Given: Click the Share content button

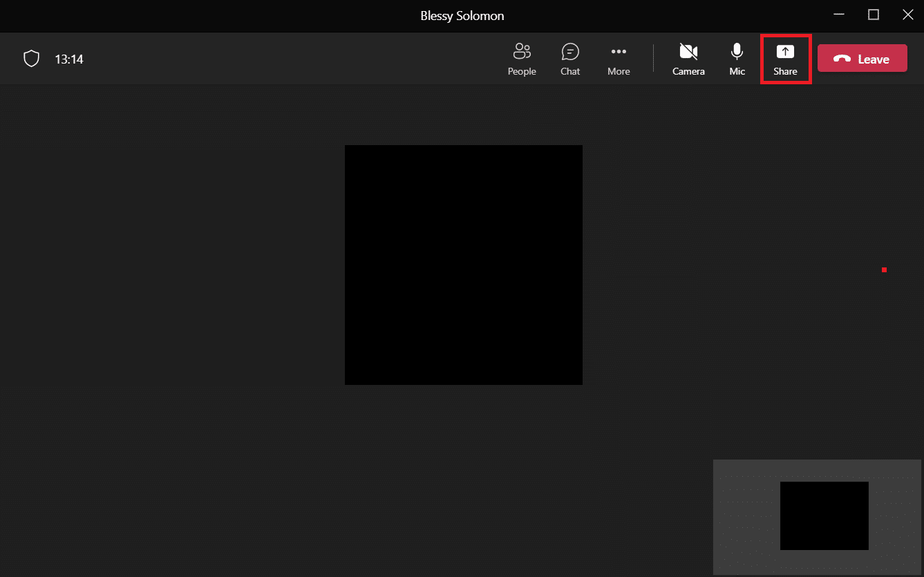Looking at the screenshot, I should point(785,59).
